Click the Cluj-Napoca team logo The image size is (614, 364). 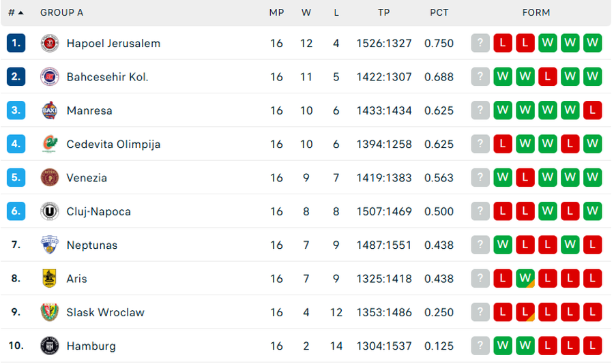[x=50, y=211]
